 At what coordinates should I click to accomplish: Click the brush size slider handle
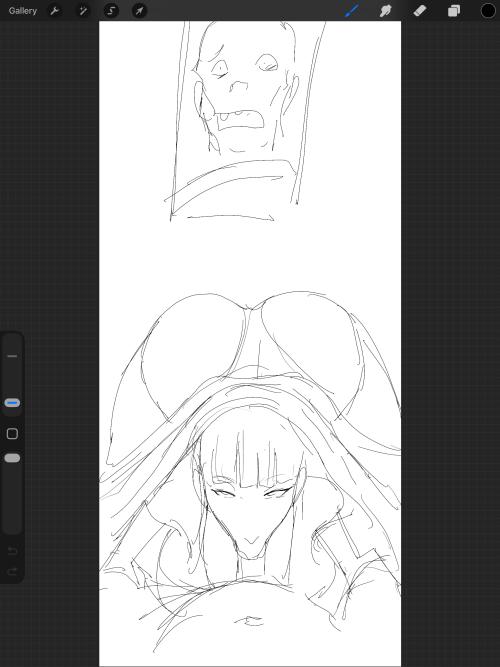click(12, 402)
